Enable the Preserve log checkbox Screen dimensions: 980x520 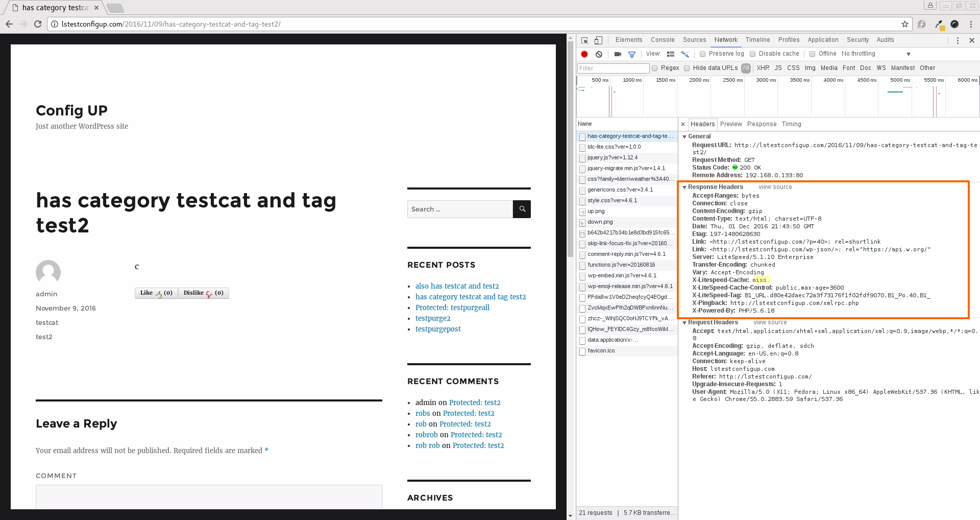[x=703, y=54]
